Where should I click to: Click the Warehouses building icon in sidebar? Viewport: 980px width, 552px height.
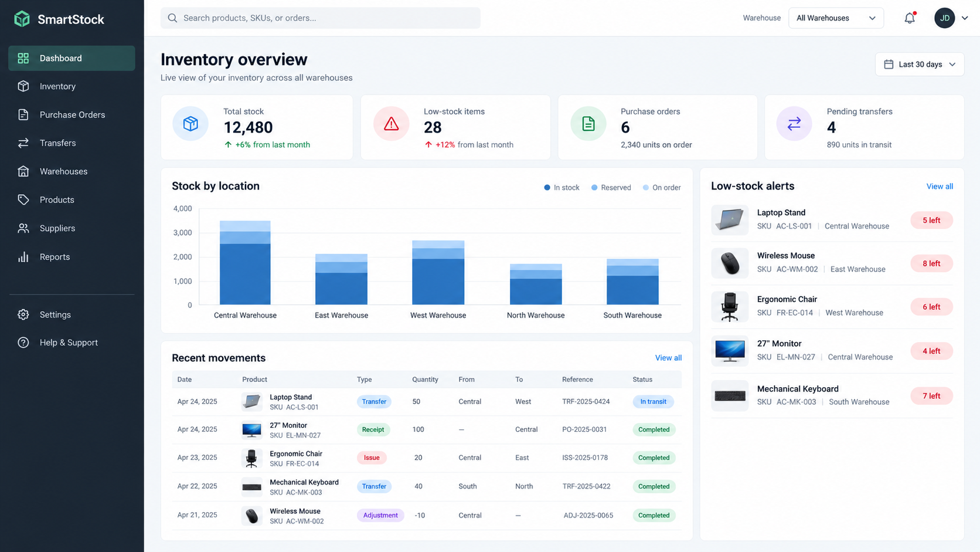click(x=23, y=171)
